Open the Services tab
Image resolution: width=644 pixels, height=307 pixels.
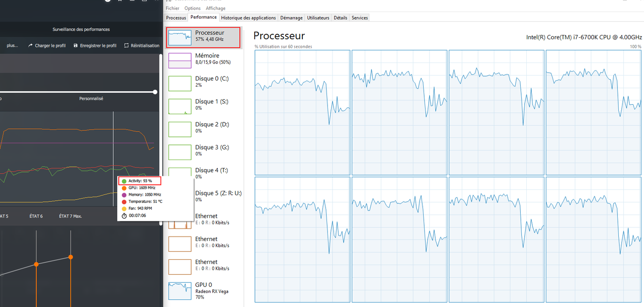coord(360,18)
